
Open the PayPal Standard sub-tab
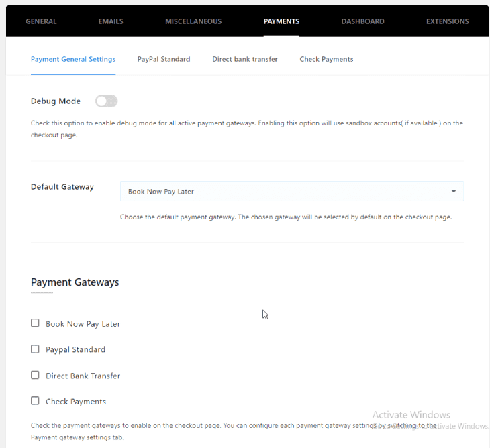pos(164,59)
